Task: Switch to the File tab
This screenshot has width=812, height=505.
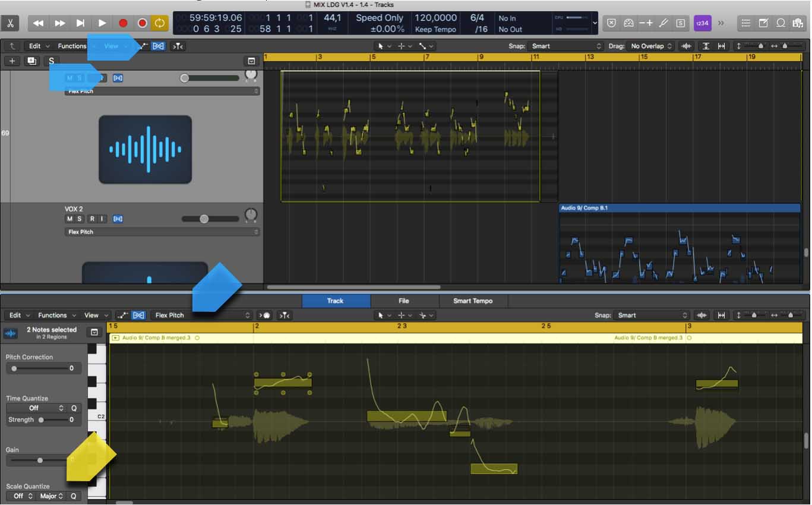Action: pos(404,301)
